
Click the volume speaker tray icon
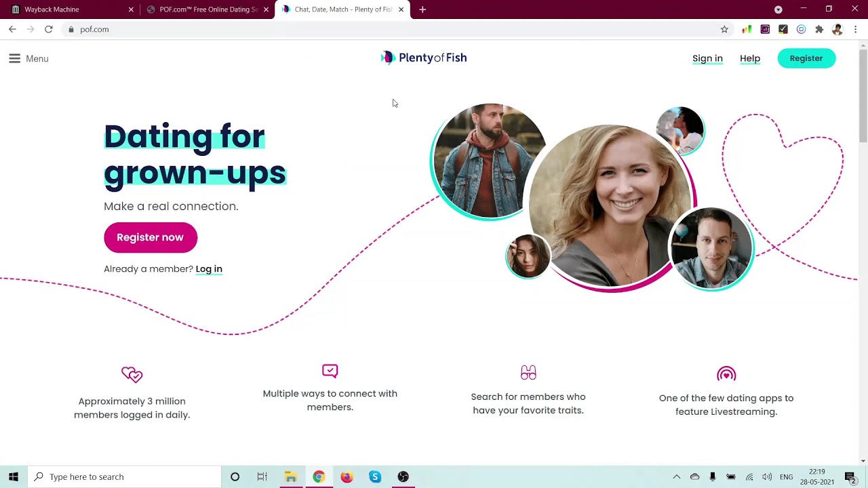point(767,476)
